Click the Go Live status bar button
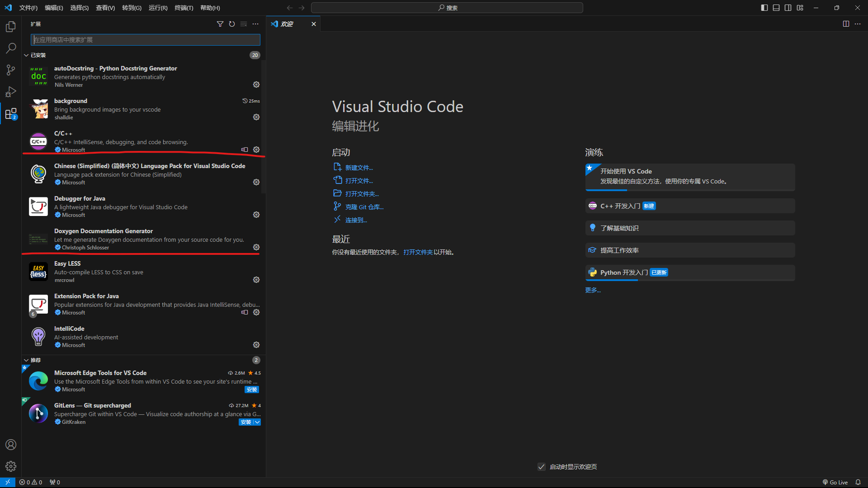 pyautogui.click(x=835, y=482)
